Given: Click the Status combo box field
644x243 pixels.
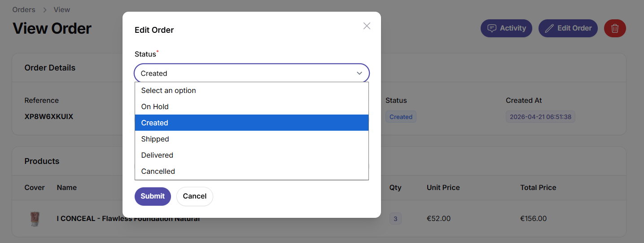Looking at the screenshot, I should pos(252,73).
